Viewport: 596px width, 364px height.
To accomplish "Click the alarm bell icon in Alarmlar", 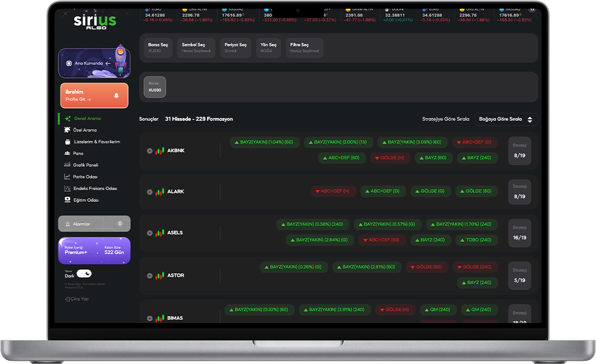I will click(x=68, y=224).
